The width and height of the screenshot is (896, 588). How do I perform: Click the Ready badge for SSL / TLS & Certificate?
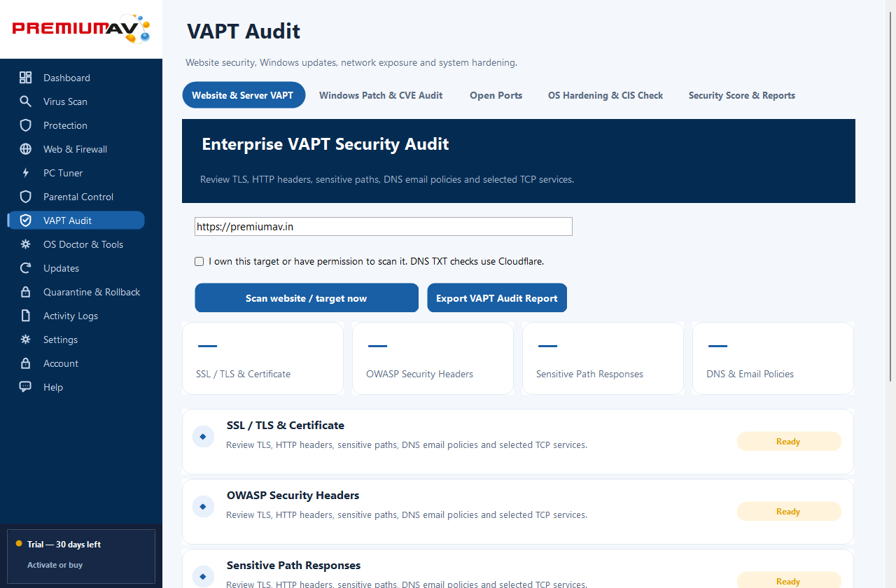788,442
